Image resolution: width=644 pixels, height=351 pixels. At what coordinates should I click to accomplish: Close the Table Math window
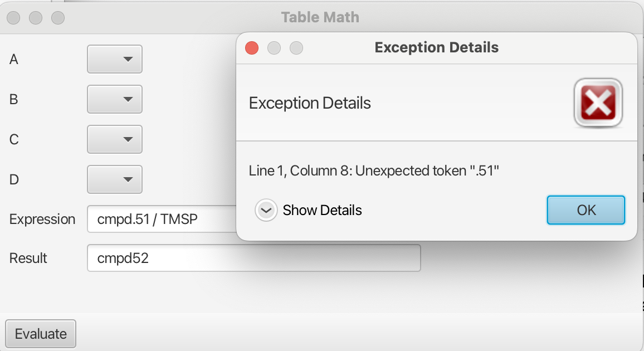pos(13,18)
